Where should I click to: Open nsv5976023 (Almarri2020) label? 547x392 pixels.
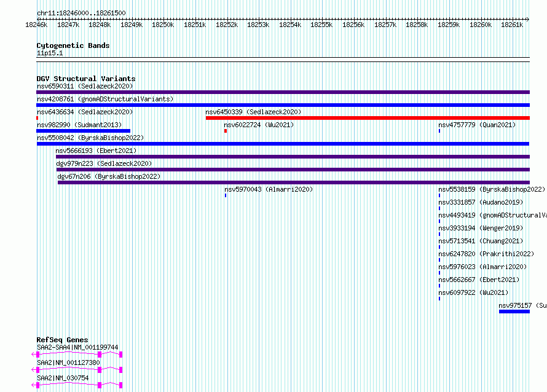coord(482,267)
